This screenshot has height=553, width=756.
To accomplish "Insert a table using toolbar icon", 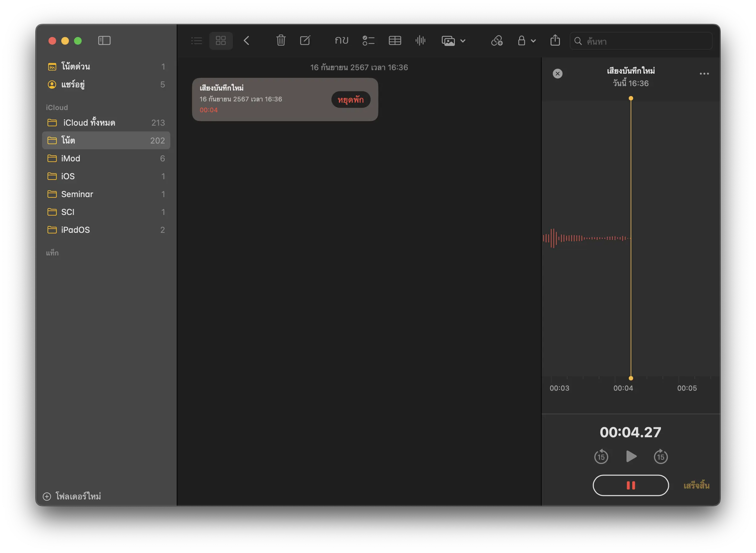I will click(x=395, y=41).
